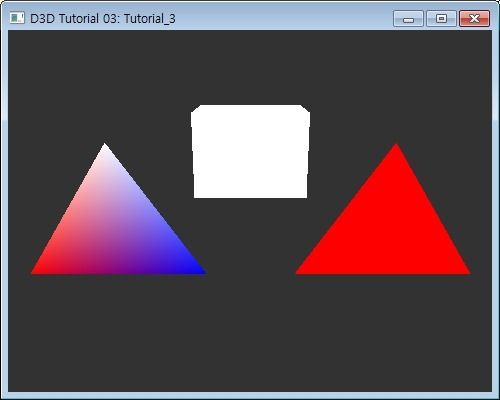Viewport: 500px width, 400px height.
Task: Click the application icon in title bar
Action: (x=17, y=18)
